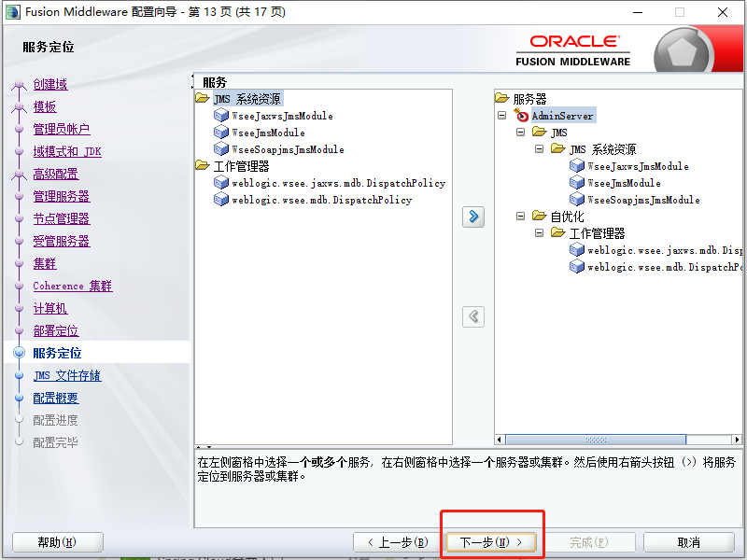
Task: Click 工作管理器 folder icon in left pane
Action: pyautogui.click(x=203, y=166)
